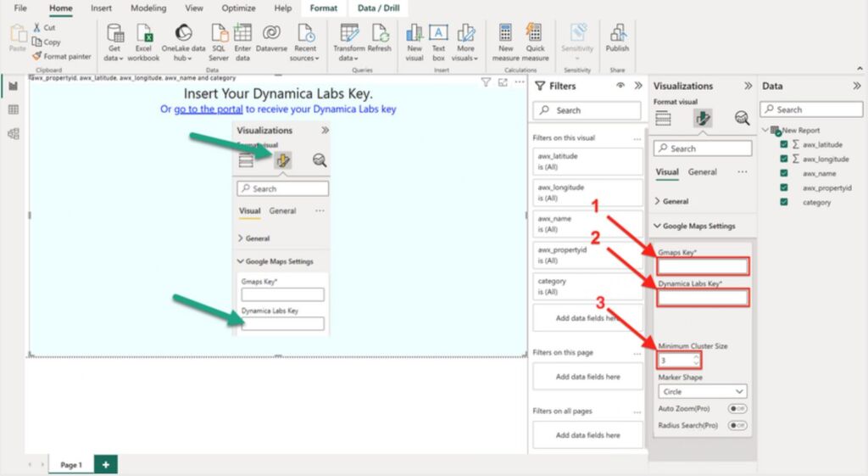The image size is (868, 476).
Task: Click the SQL Server icon
Action: [219, 34]
